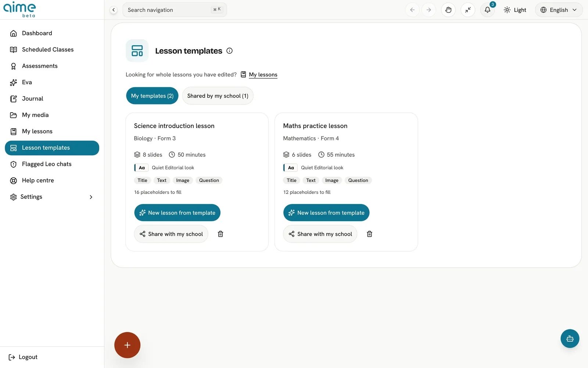Log out using the Logout button

(x=23, y=357)
